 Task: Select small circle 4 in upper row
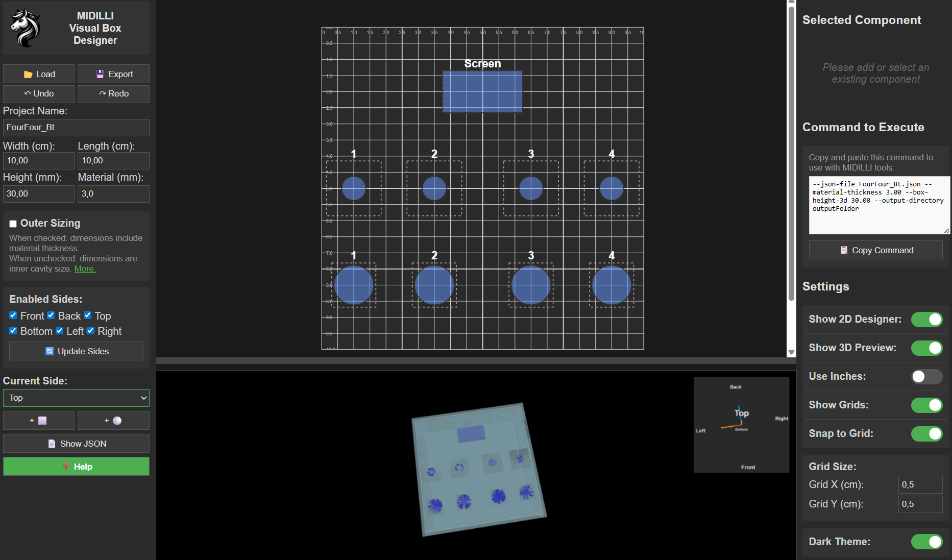612,188
